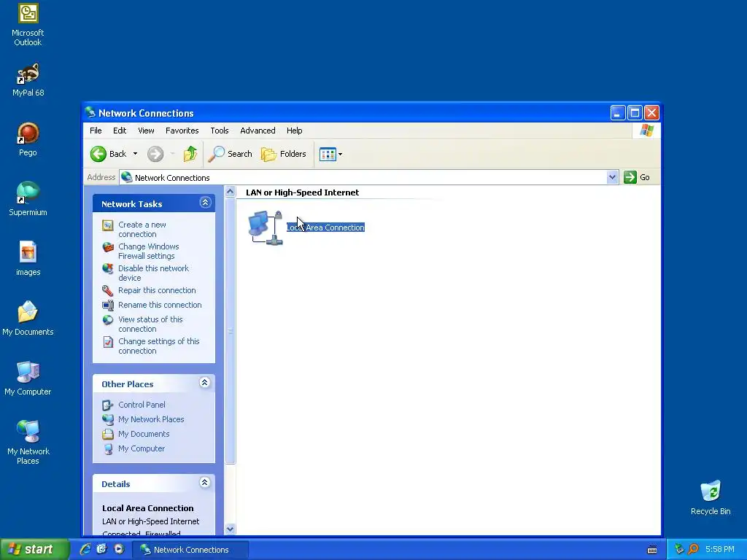Open the View menu
The height and width of the screenshot is (560, 747).
[146, 131]
